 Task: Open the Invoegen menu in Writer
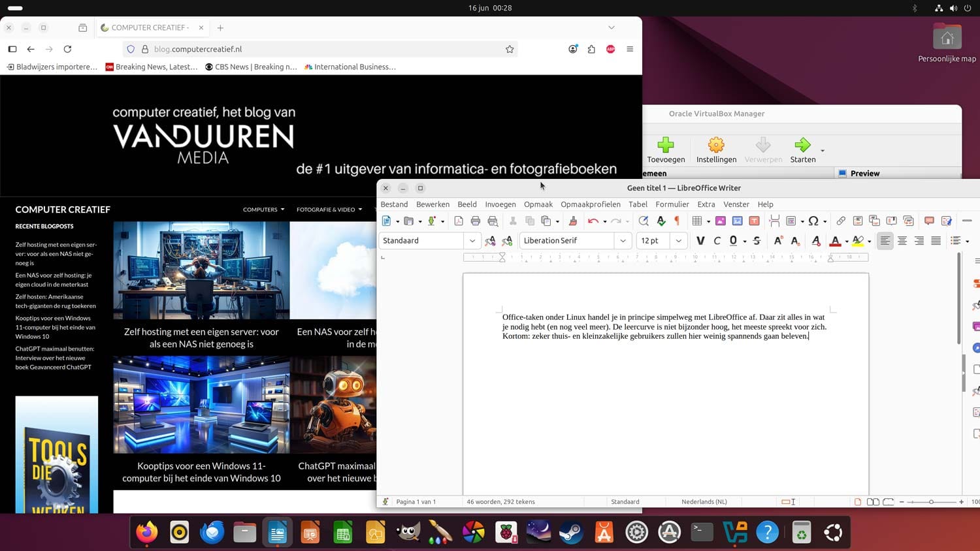500,204
